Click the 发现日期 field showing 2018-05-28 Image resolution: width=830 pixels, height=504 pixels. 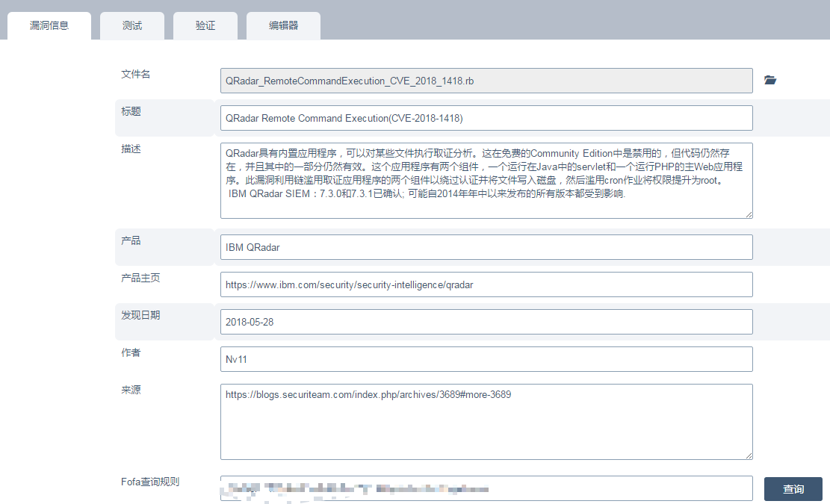[x=486, y=322]
